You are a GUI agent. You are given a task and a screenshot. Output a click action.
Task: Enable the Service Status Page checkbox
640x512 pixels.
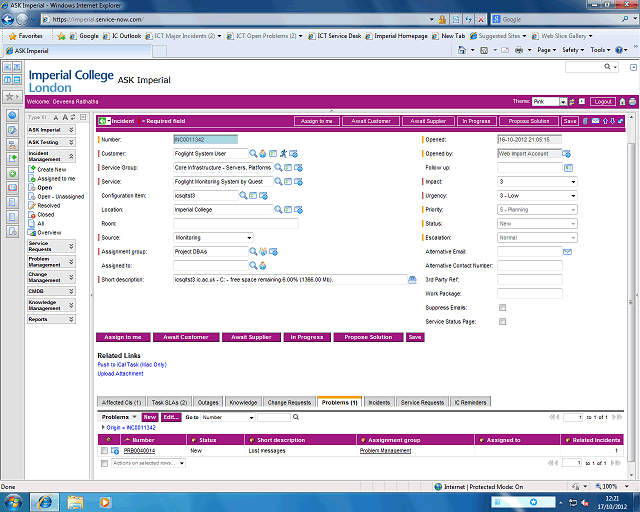[x=502, y=322]
